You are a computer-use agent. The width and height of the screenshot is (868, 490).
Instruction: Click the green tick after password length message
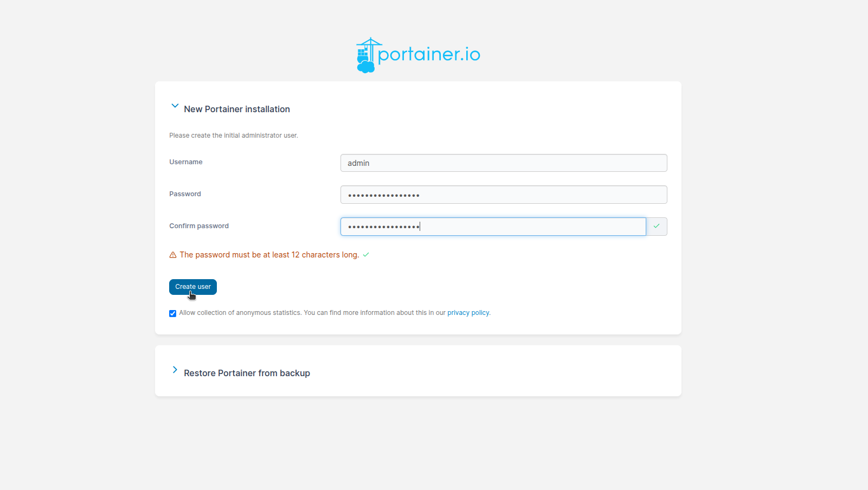pyautogui.click(x=366, y=255)
